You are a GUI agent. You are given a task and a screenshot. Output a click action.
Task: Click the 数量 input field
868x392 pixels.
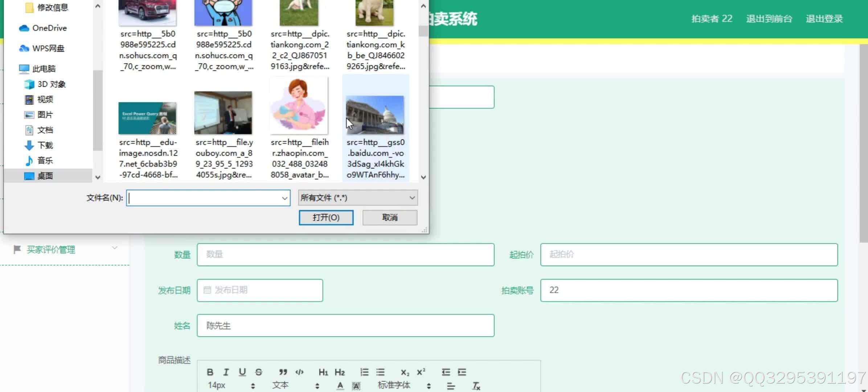click(x=345, y=254)
